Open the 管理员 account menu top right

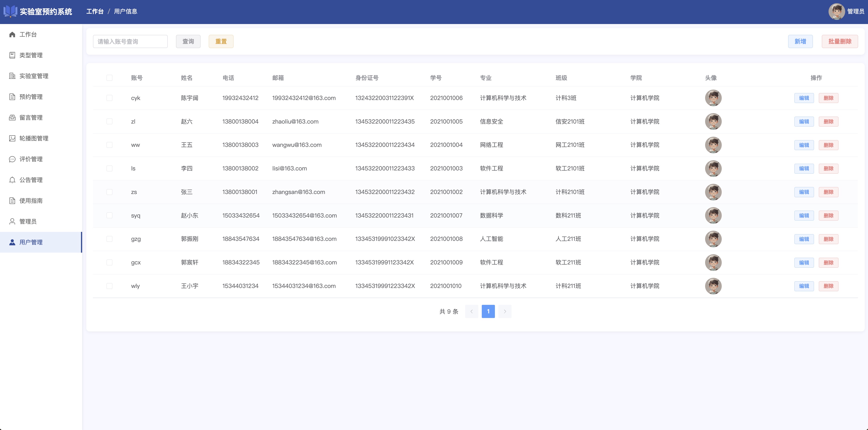[846, 12]
